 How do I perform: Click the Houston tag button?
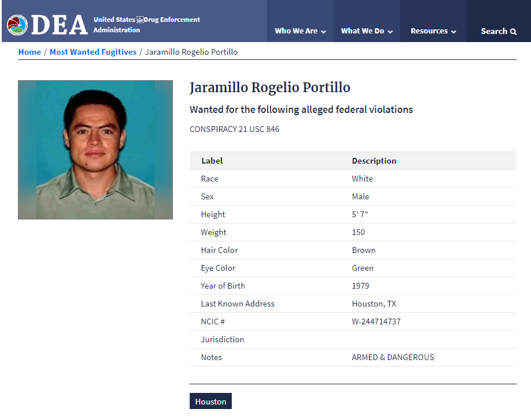(210, 402)
